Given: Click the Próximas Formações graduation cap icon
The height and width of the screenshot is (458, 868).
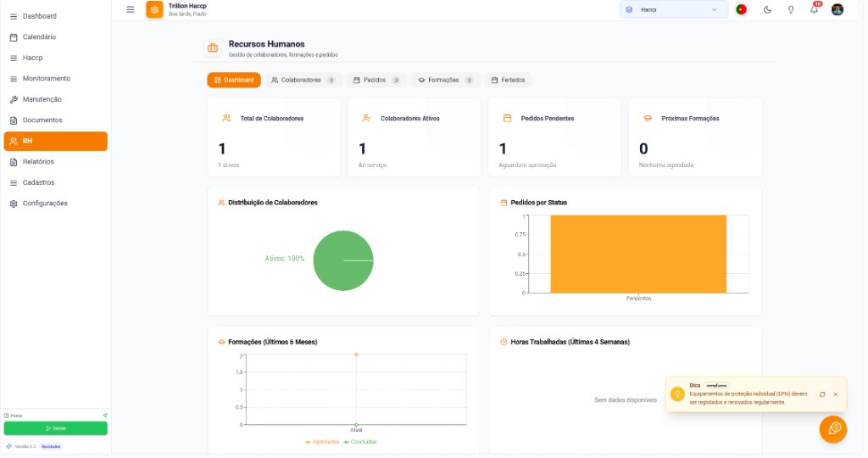Looking at the screenshot, I should 648,118.
